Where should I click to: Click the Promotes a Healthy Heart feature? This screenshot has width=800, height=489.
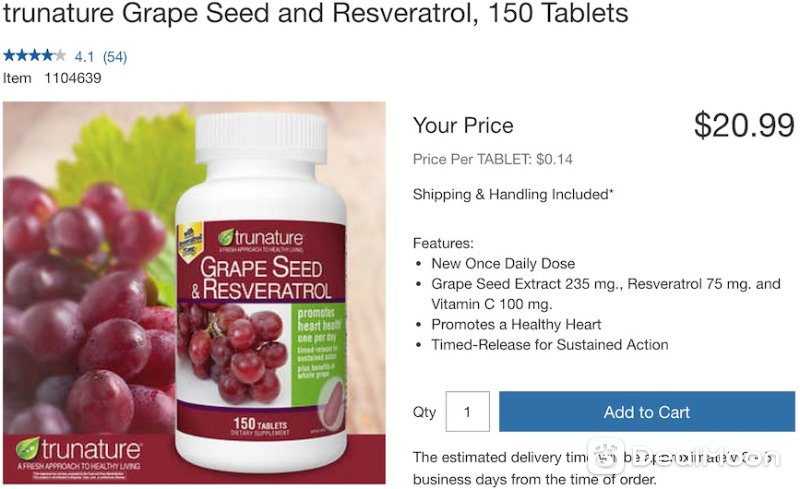point(516,325)
